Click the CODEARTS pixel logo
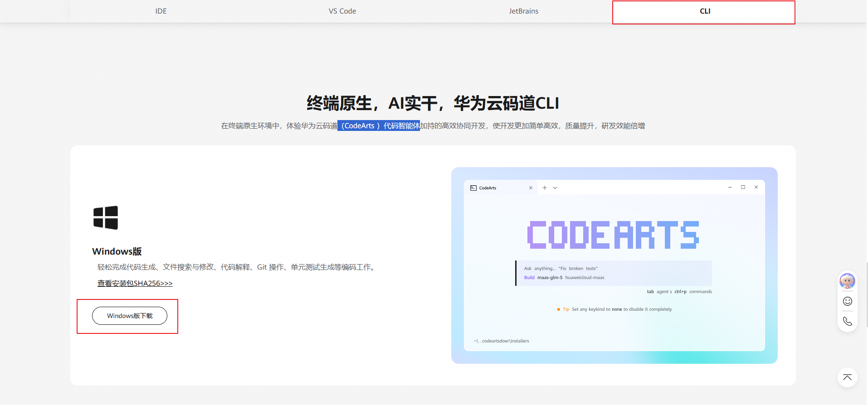The image size is (868, 405). tap(613, 235)
